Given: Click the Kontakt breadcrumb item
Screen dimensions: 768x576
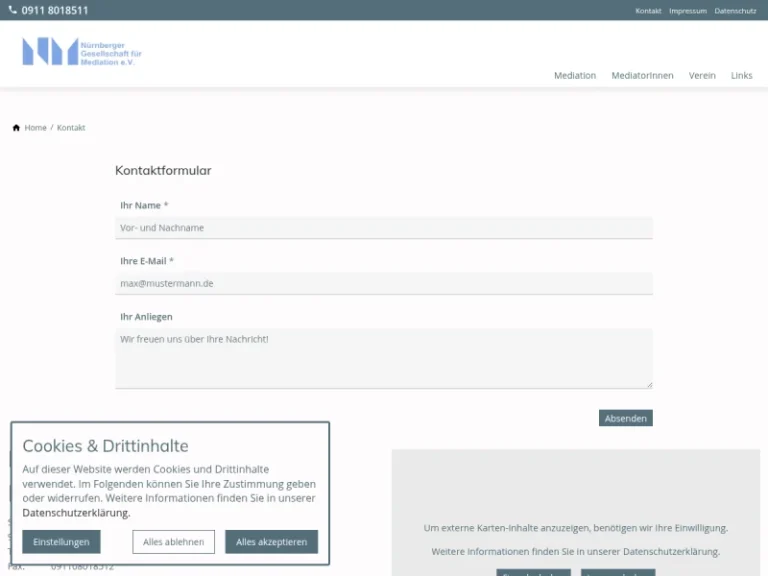Looking at the screenshot, I should tap(71, 128).
